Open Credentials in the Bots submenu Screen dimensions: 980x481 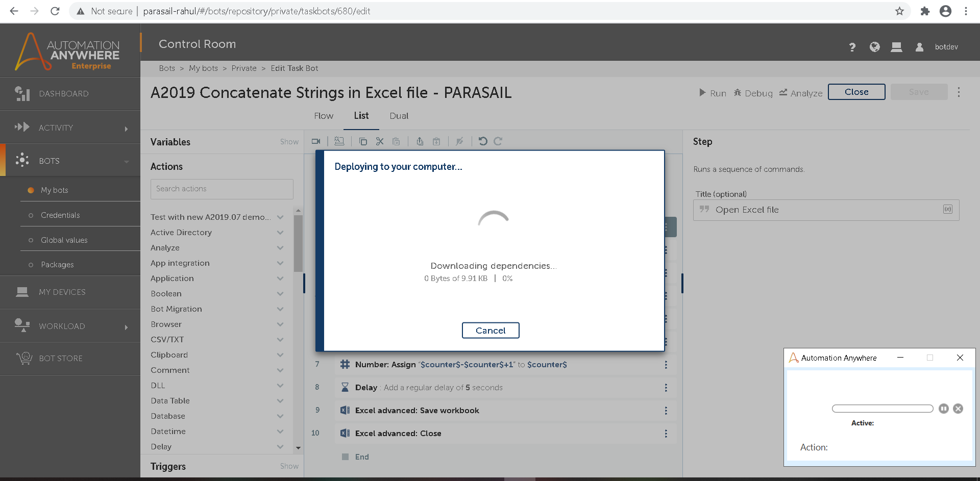coord(60,215)
